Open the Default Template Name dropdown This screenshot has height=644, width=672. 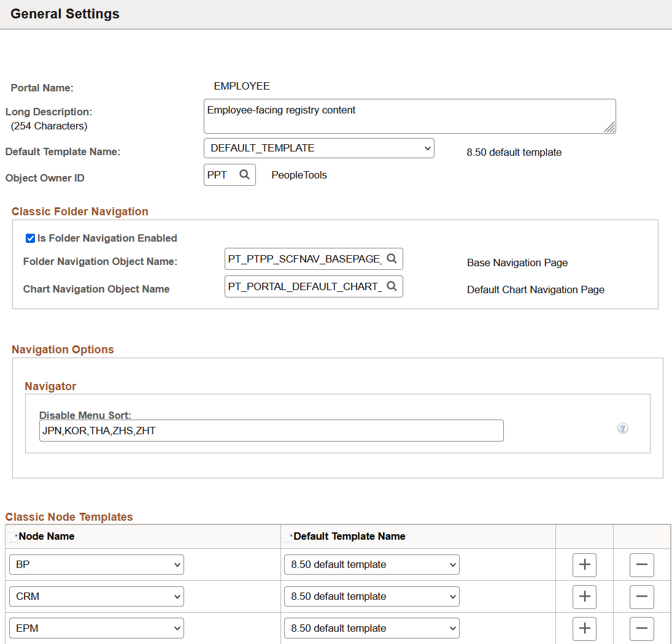[x=428, y=148]
